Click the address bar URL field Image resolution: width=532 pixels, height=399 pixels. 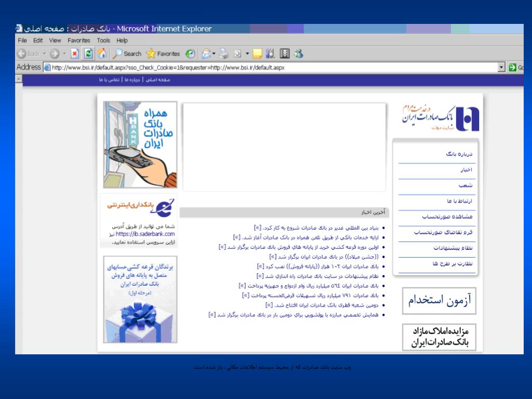(x=274, y=68)
